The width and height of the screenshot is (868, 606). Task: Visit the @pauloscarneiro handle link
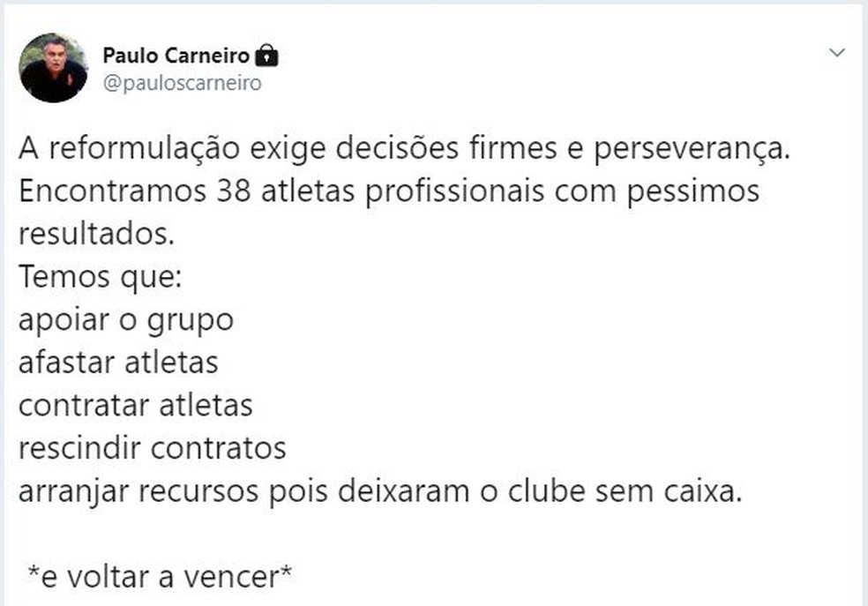pyautogui.click(x=182, y=83)
